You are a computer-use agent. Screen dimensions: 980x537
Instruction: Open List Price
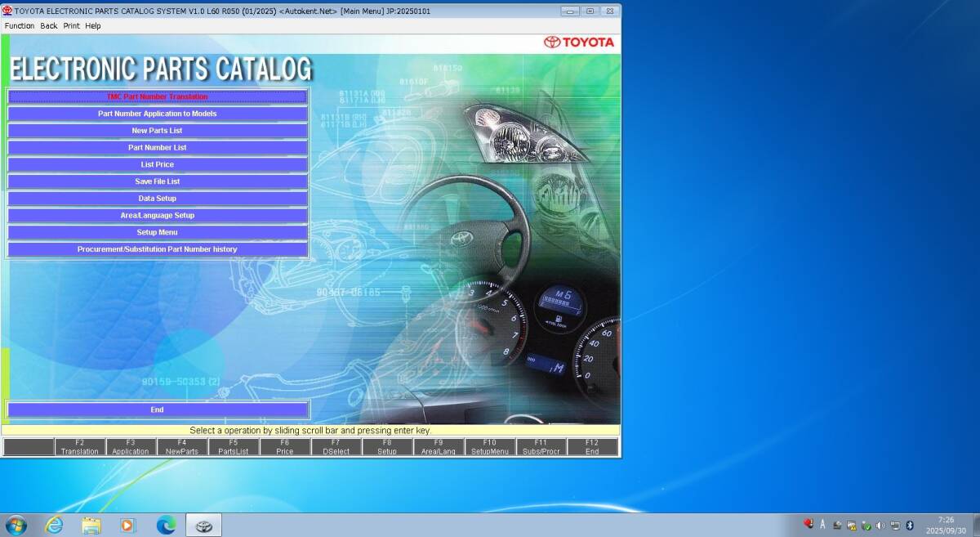click(x=157, y=164)
